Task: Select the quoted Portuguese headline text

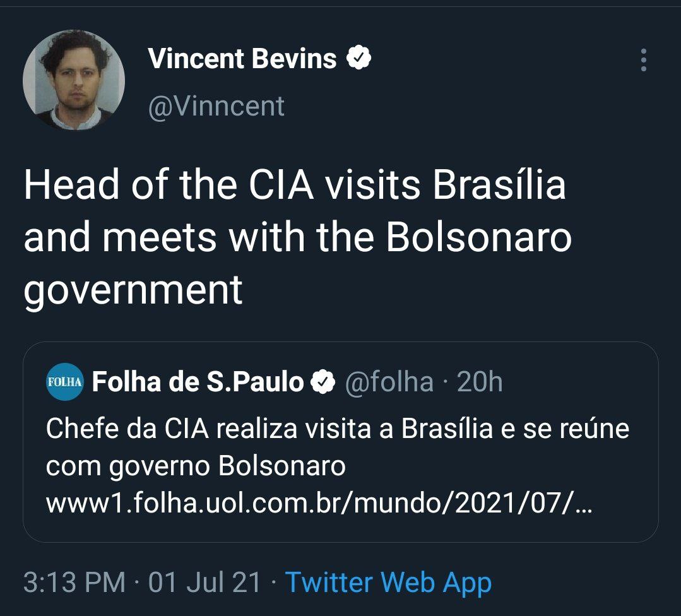Action: click(338, 429)
